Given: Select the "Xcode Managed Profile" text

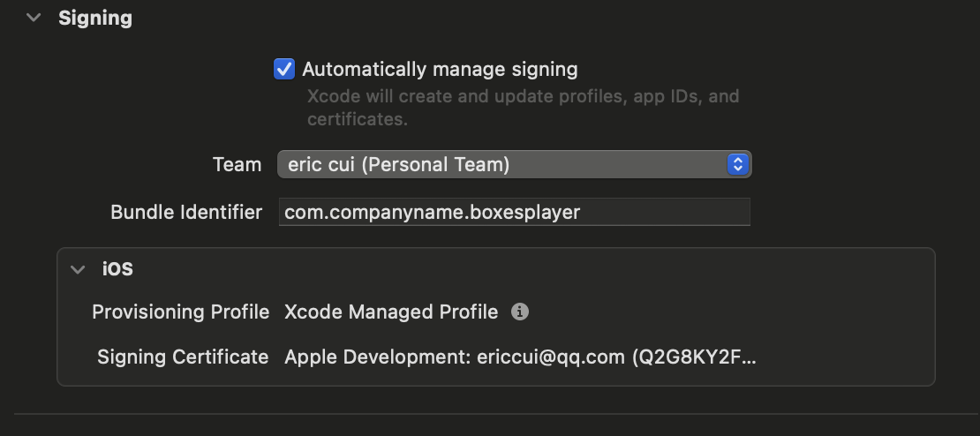Looking at the screenshot, I should click(x=391, y=312).
